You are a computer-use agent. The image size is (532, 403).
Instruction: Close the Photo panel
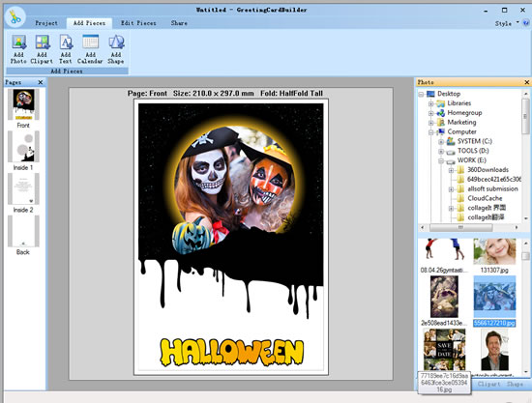coord(527,82)
